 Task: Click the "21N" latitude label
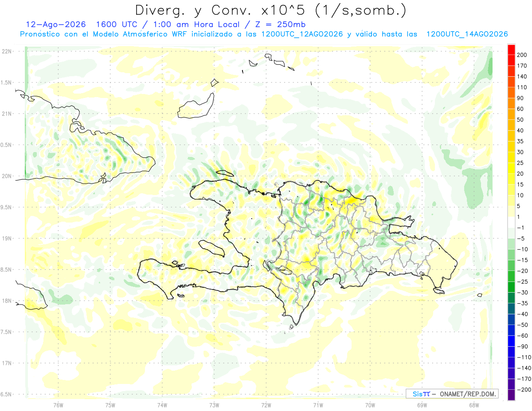[x=7, y=114]
